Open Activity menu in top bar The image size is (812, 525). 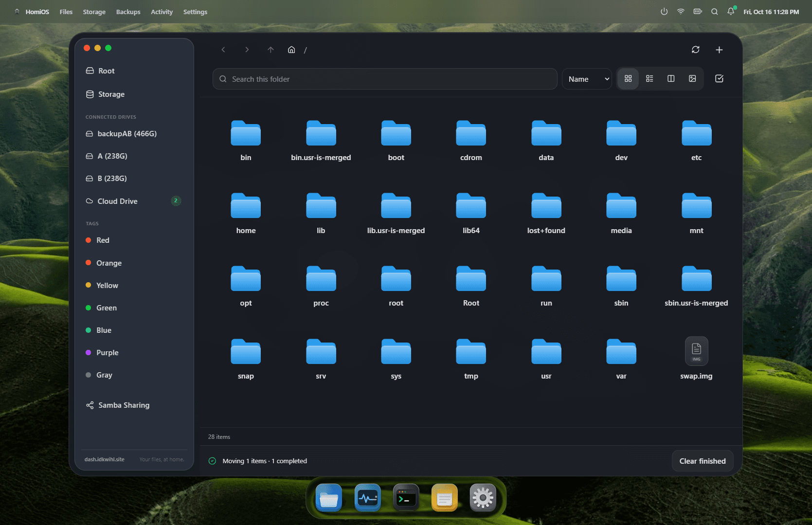click(x=162, y=12)
